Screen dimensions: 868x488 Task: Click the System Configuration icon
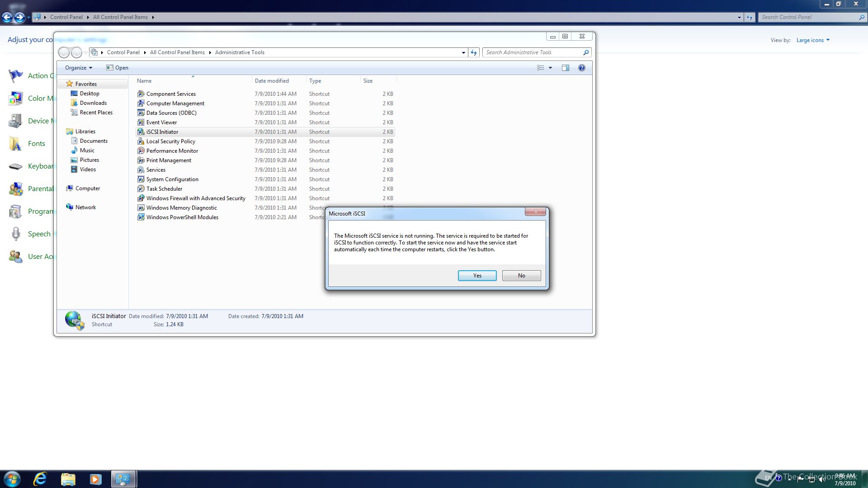pos(141,179)
